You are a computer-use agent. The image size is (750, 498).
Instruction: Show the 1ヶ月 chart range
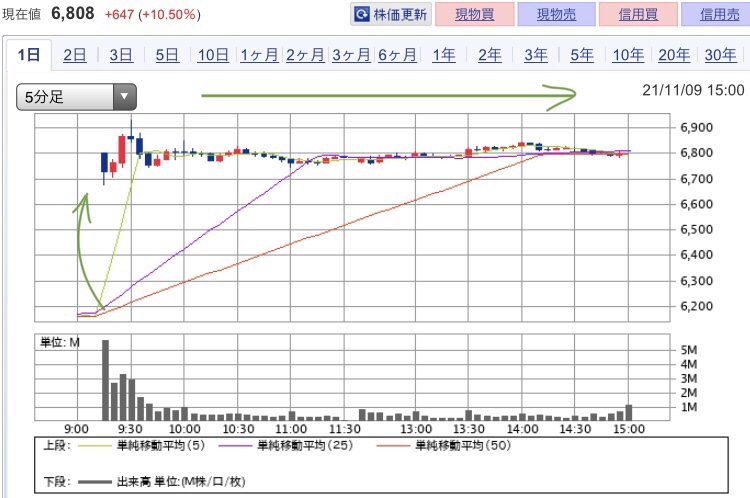click(x=259, y=55)
